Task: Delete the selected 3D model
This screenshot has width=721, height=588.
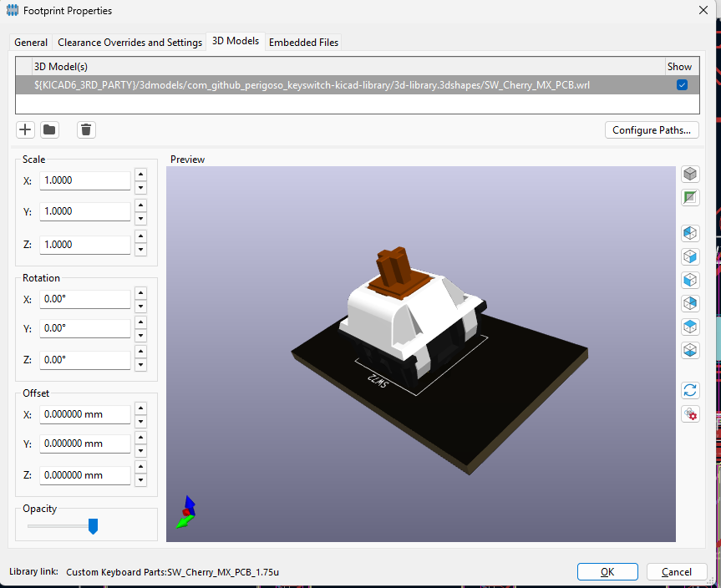Action: [86, 129]
